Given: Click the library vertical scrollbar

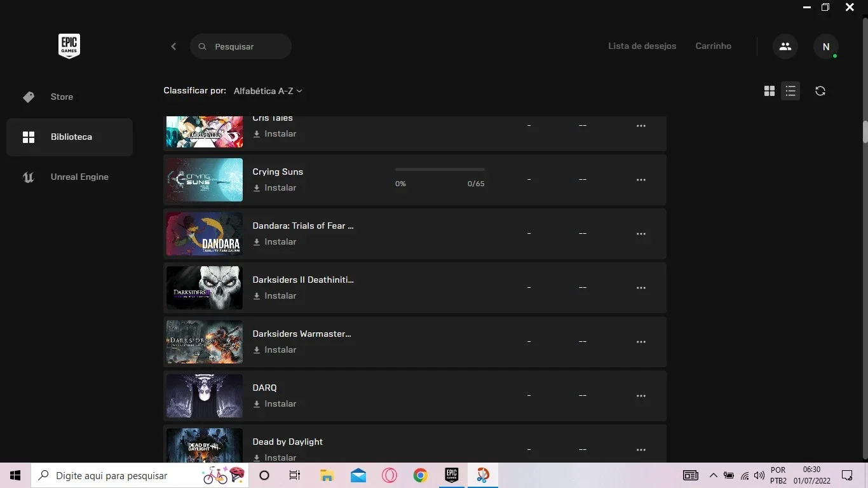Looking at the screenshot, I should (865, 132).
